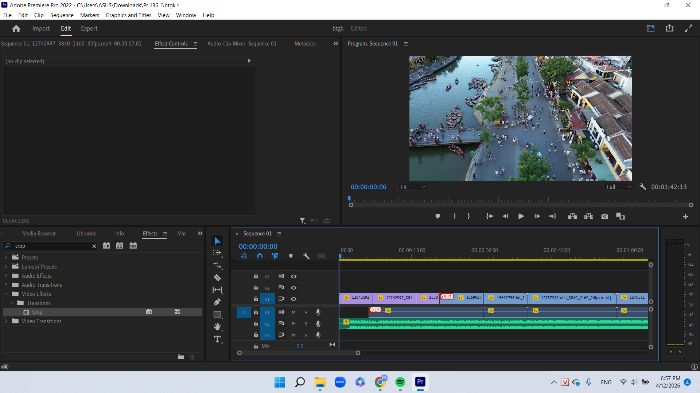Select the Track Select Forward tool

(217, 253)
